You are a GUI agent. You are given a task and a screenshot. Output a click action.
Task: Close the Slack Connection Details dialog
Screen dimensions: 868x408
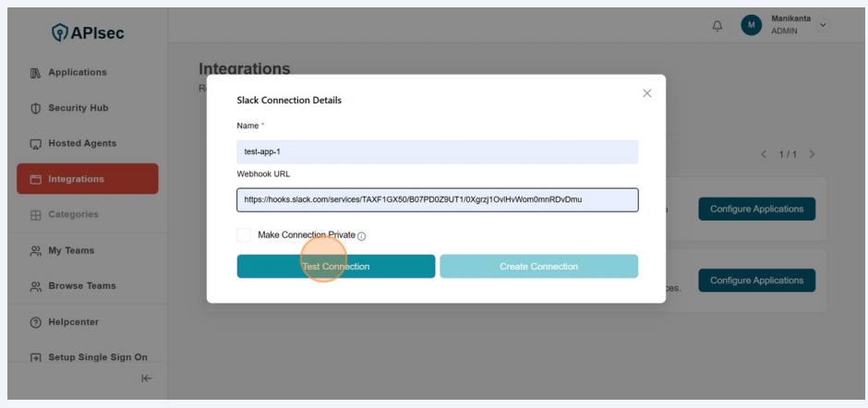[646, 93]
